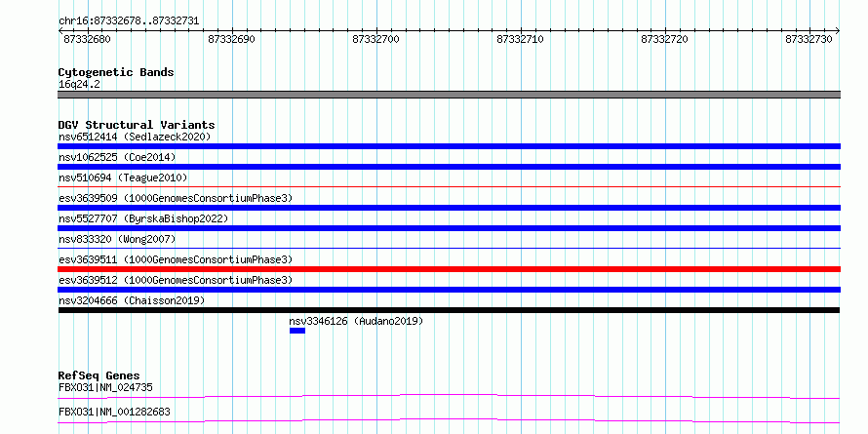868x434 pixels.
Task: Select the small blue nsv3346126 variant bar
Action: pyautogui.click(x=297, y=331)
